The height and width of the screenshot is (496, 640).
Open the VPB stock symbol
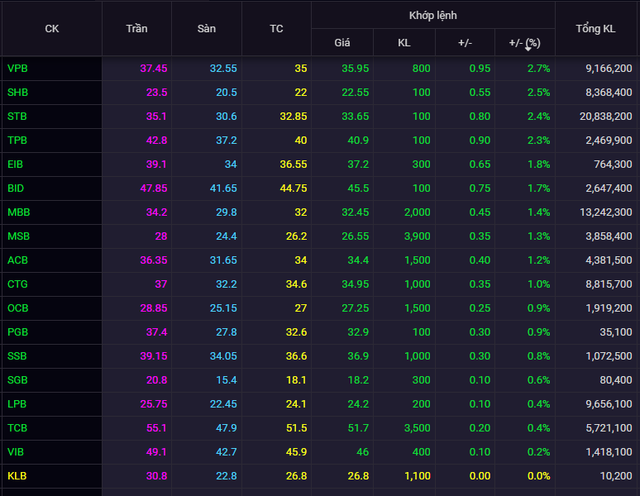click(18, 68)
